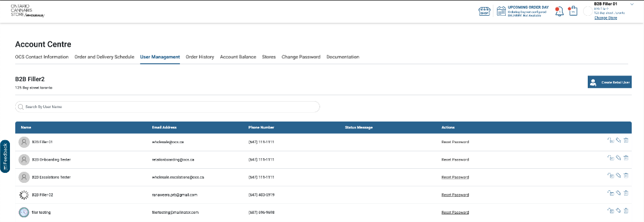Click the B2B Filler2 store heading
The height and width of the screenshot is (222, 644).
point(30,79)
